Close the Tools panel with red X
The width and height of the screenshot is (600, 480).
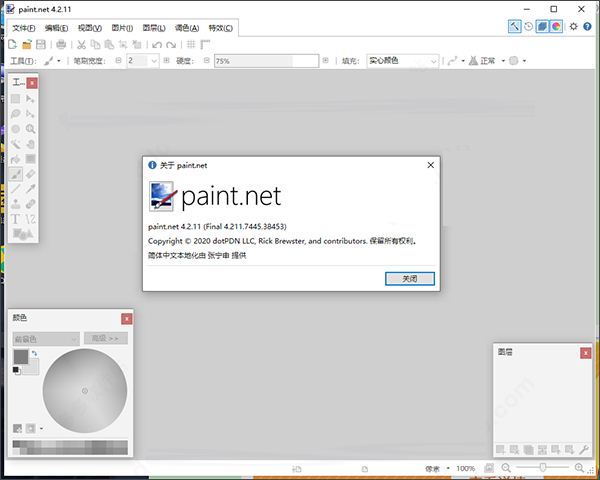tap(32, 83)
